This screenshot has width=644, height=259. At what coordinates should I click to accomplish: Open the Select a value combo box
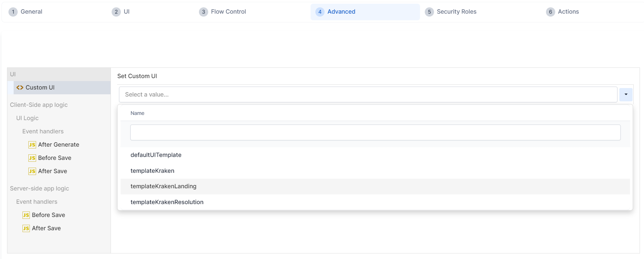(x=367, y=95)
